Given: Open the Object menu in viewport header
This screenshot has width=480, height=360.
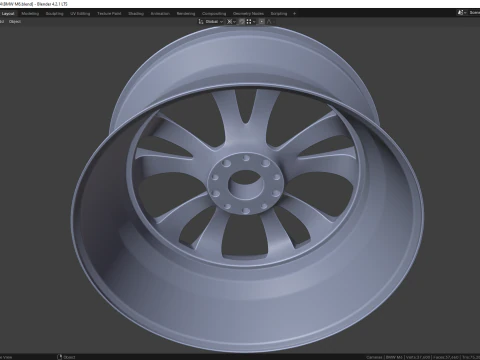Looking at the screenshot, I should pos(15,22).
